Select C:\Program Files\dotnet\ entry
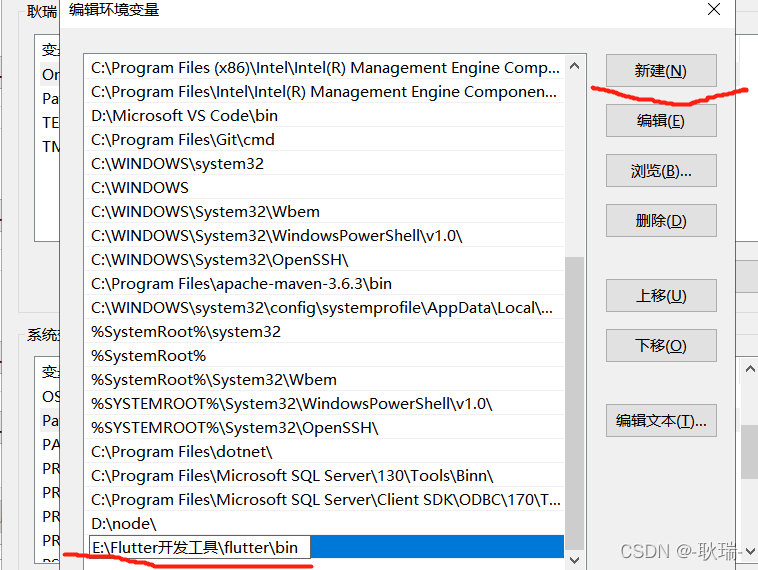The height and width of the screenshot is (570, 758). coord(324,452)
